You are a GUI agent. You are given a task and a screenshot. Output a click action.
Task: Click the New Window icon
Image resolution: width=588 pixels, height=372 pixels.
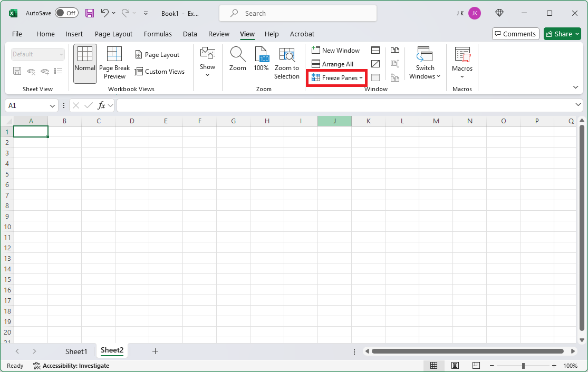316,50
